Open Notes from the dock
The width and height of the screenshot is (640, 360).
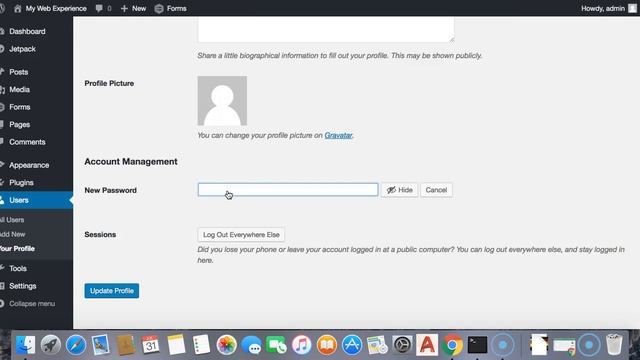tap(176, 345)
